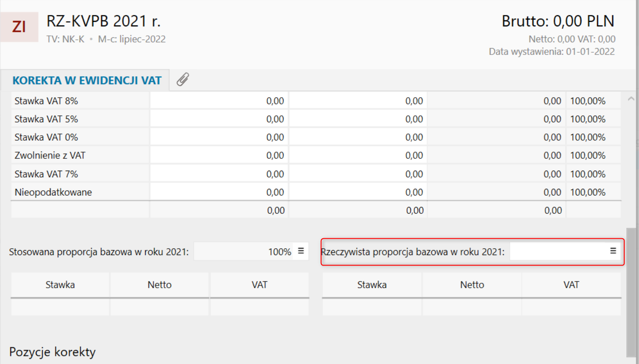Click the Pozycje korekty section heading
Viewport: 639px width, 364px height.
(x=53, y=352)
